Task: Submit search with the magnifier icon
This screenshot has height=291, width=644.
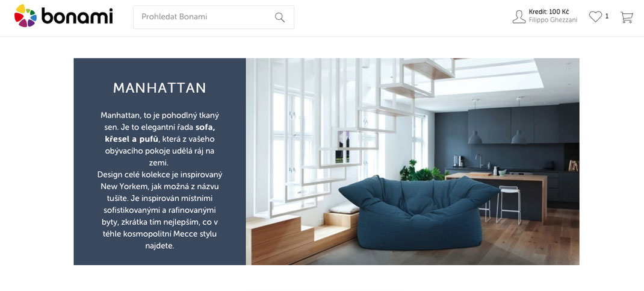Action: [280, 17]
